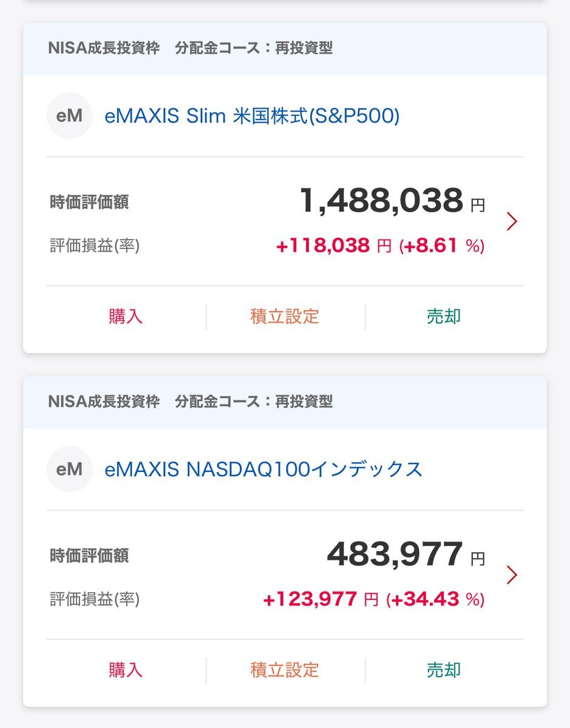This screenshot has height=728, width=570.
Task: Tap the eM icon for NASDAQ100 fund
Action: (x=69, y=469)
